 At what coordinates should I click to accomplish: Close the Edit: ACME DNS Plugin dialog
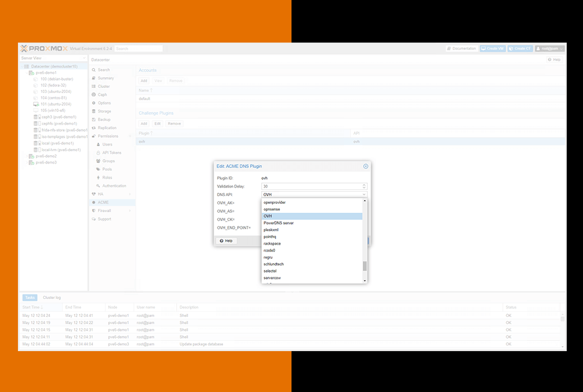pyautogui.click(x=365, y=166)
